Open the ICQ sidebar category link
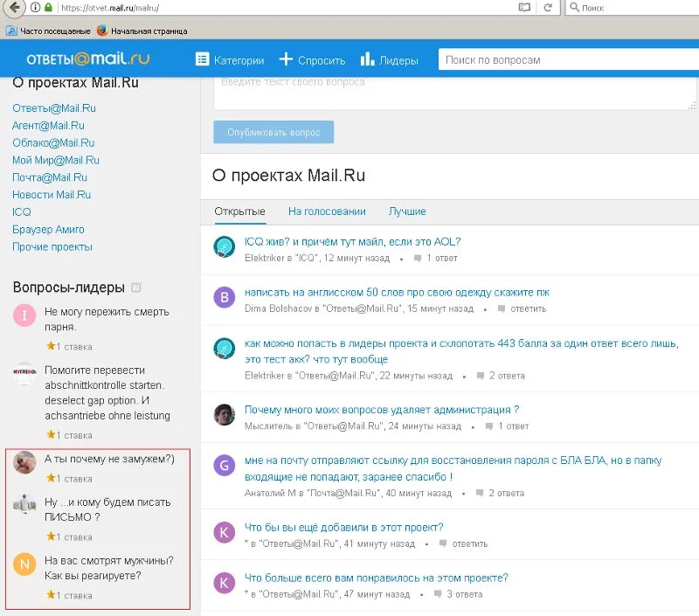This screenshot has height=616, width=699. point(22,212)
